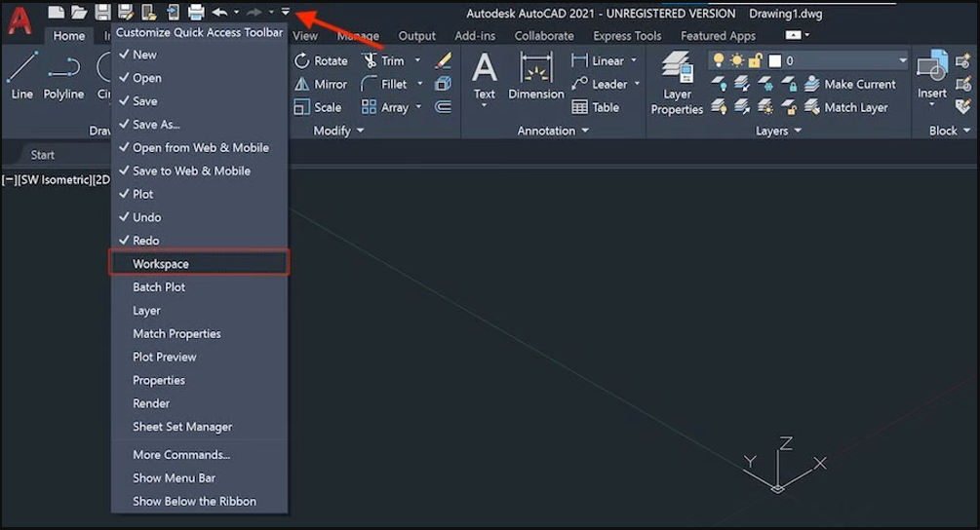Uncheck New in Customize Quick Access Toolbar
This screenshot has width=980, height=530.
click(x=199, y=55)
